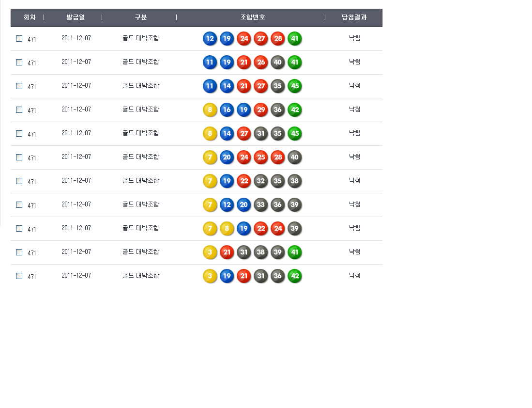Click the 2011-12-07 date in the first row
Image resolution: width=532 pixels, height=408 pixels.
coord(76,38)
